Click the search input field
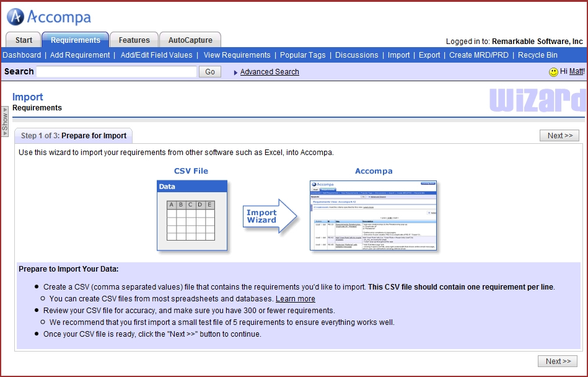Image resolution: width=588 pixels, height=377 pixels. pyautogui.click(x=116, y=72)
